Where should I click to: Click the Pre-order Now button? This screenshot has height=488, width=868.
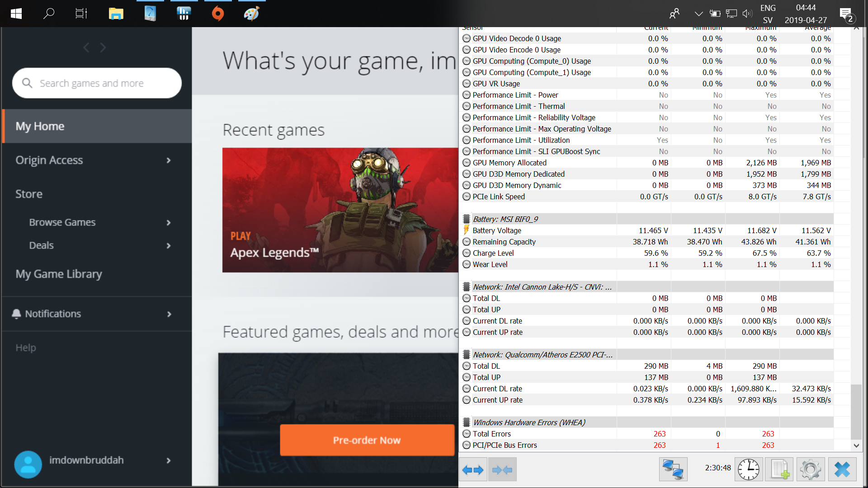[x=367, y=440]
